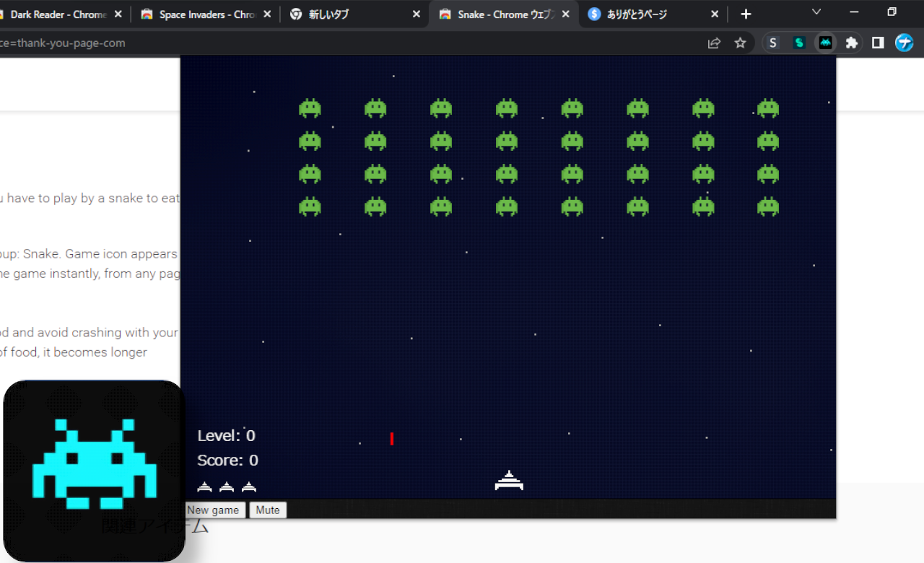Click the third remaining-life ship icon
The height and width of the screenshot is (563, 924).
[249, 487]
